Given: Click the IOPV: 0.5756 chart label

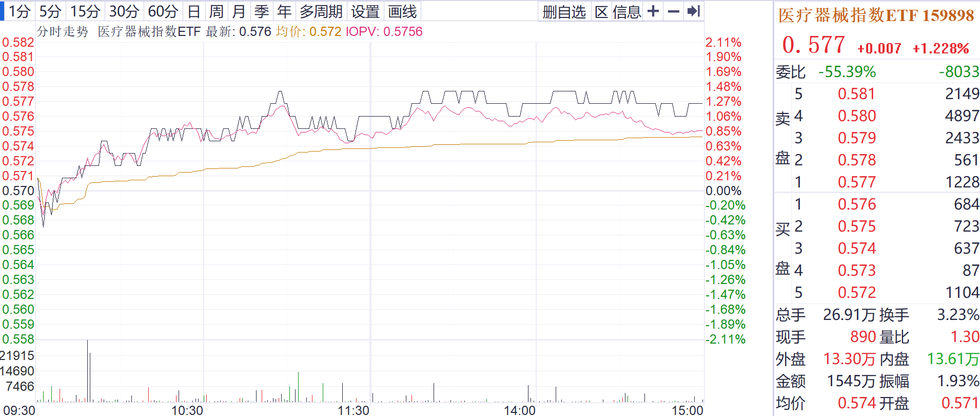Looking at the screenshot, I should pos(384,31).
